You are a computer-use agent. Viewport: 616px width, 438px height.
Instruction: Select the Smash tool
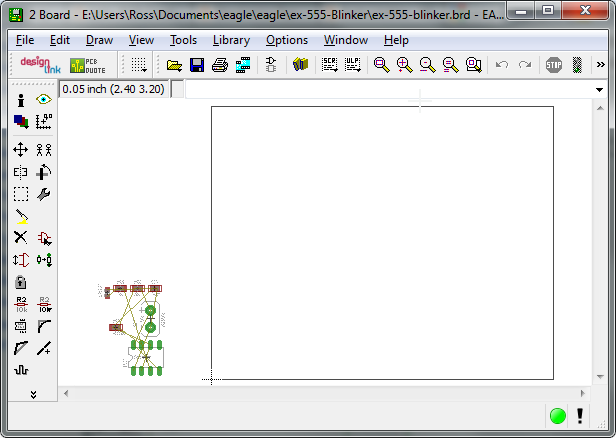tap(20, 326)
